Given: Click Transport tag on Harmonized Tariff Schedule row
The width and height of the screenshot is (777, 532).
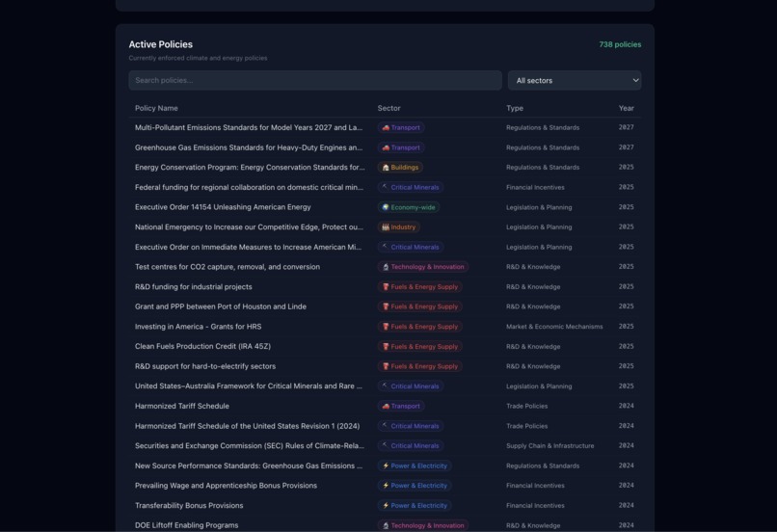Looking at the screenshot, I should coord(401,406).
